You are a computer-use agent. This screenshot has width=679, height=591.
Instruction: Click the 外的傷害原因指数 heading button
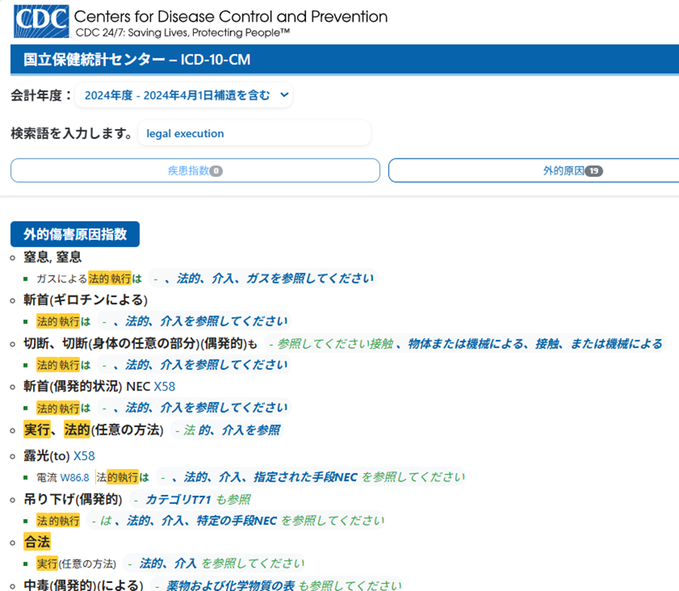75,234
